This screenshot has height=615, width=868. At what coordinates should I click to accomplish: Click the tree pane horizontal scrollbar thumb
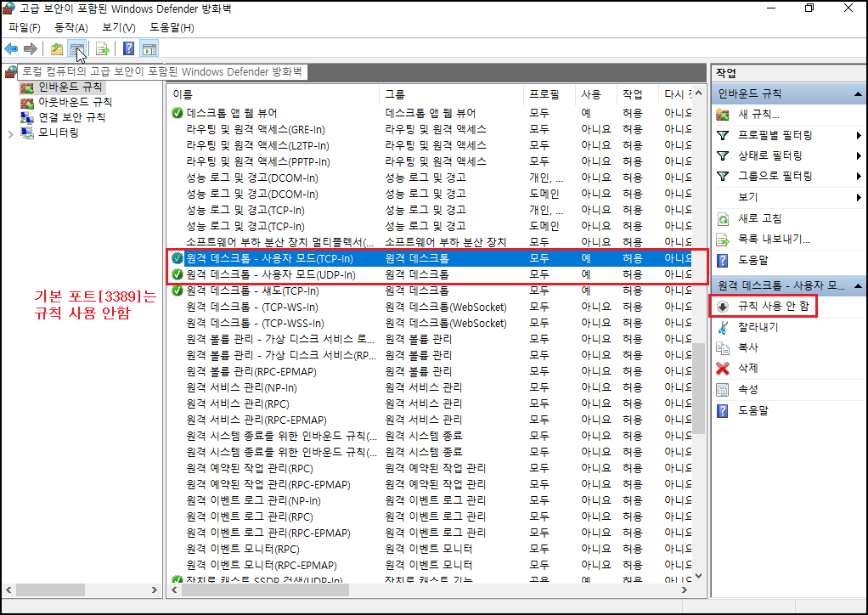pos(50,590)
